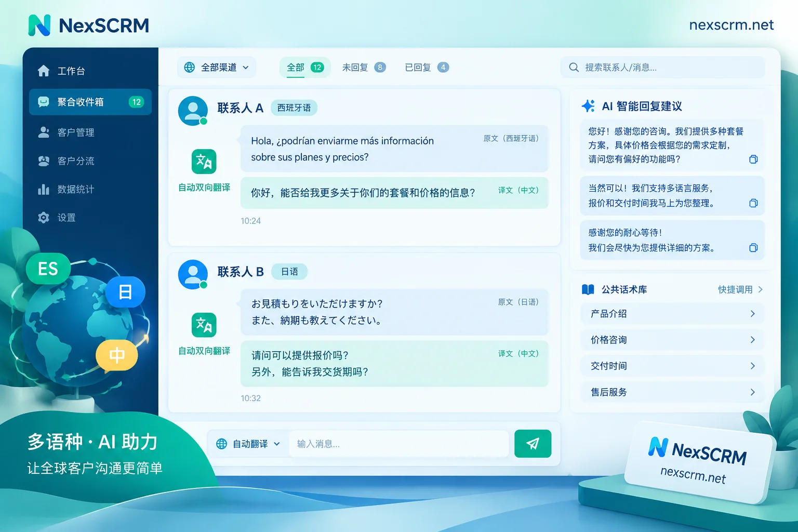Click the 客户管理 person icon
Screen dimensions: 798x532
coord(44,132)
